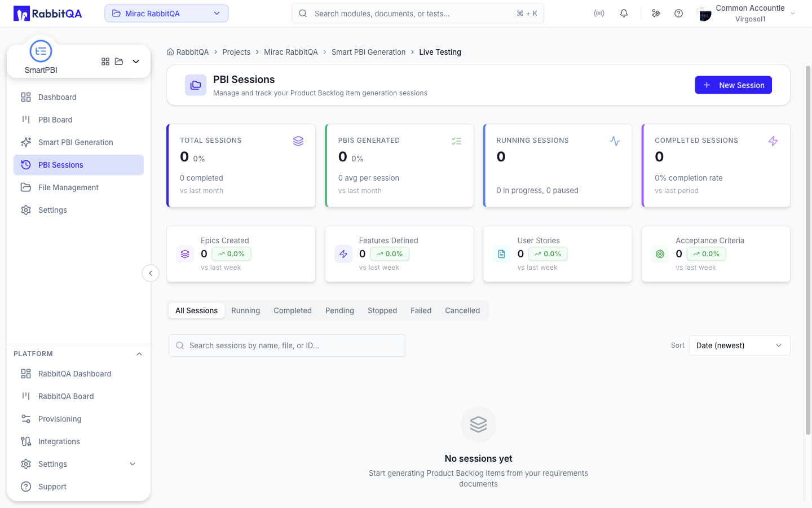Click the Completed Sessions lightning icon
This screenshot has height=508, width=812.
[x=773, y=141]
